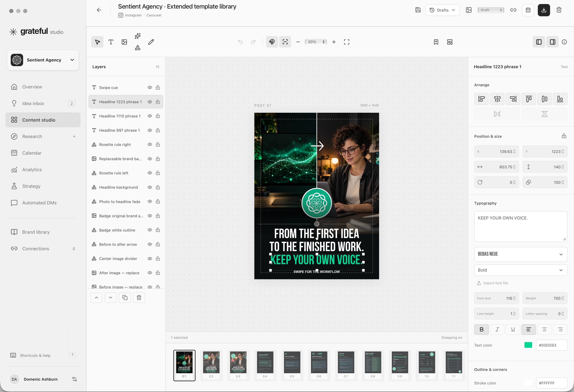
Task: Zoom out with the minus button
Action: (298, 42)
